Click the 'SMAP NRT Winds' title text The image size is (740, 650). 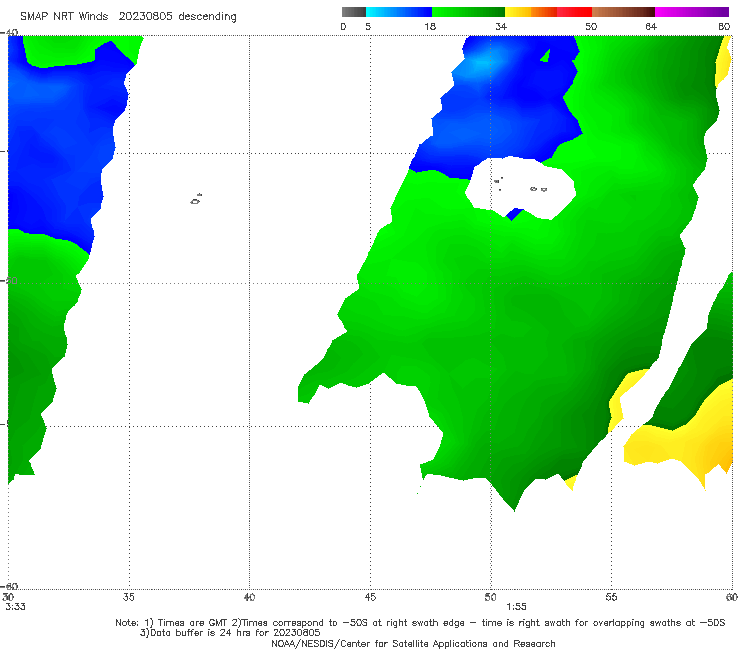click(x=64, y=16)
